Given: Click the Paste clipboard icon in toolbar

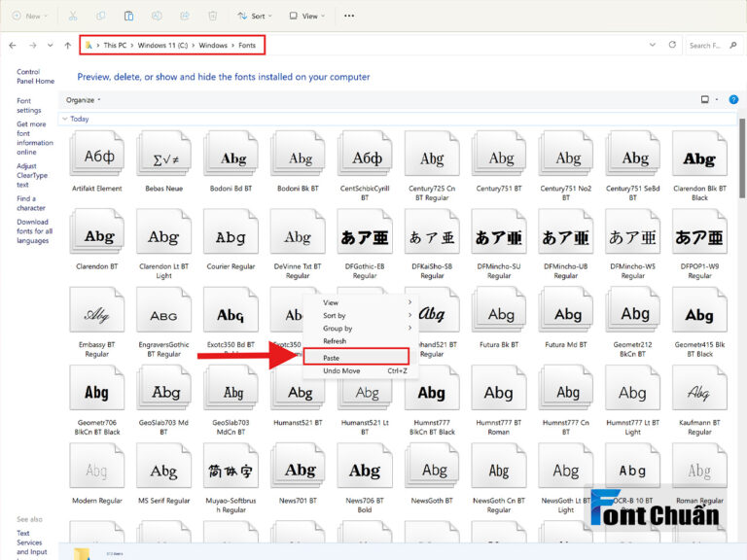Looking at the screenshot, I should (x=128, y=16).
